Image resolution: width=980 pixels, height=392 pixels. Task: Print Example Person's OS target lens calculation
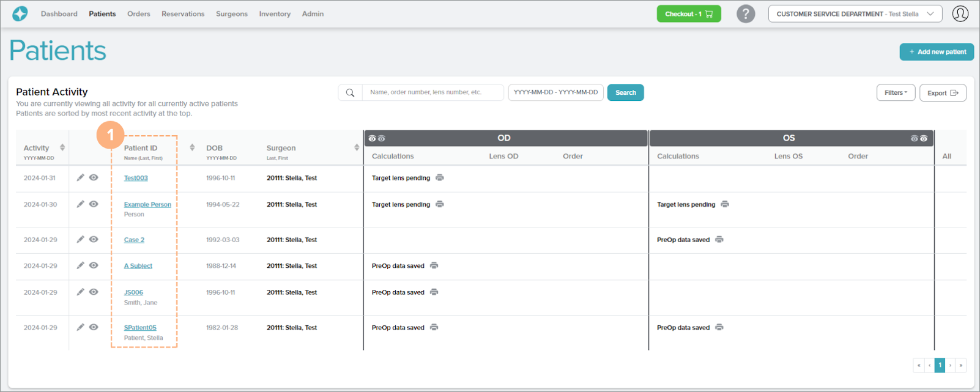point(724,204)
